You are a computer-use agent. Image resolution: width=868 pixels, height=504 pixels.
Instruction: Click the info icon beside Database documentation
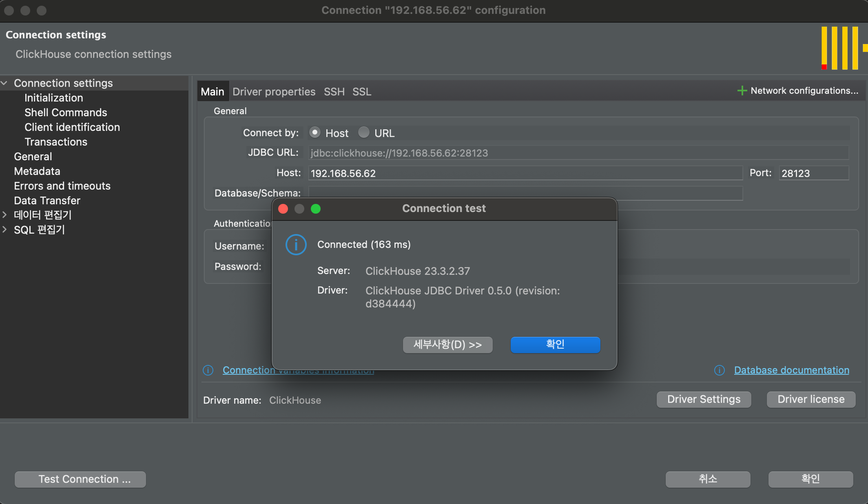click(x=720, y=370)
